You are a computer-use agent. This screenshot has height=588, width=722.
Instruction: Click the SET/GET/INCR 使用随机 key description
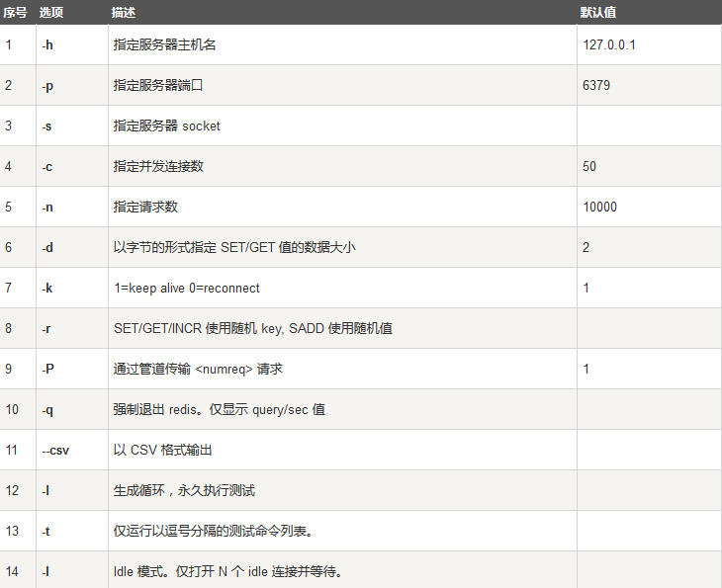253,328
